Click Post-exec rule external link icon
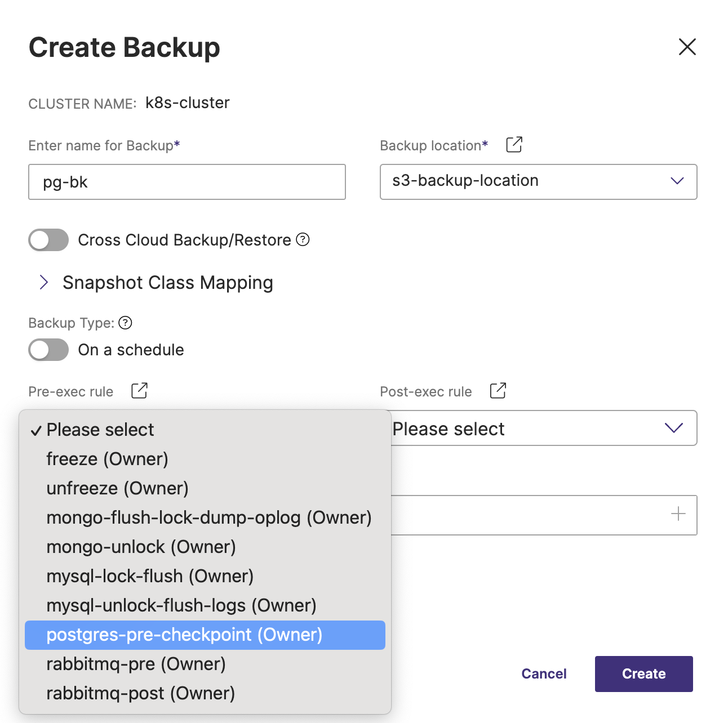728x723 pixels. [x=498, y=391]
